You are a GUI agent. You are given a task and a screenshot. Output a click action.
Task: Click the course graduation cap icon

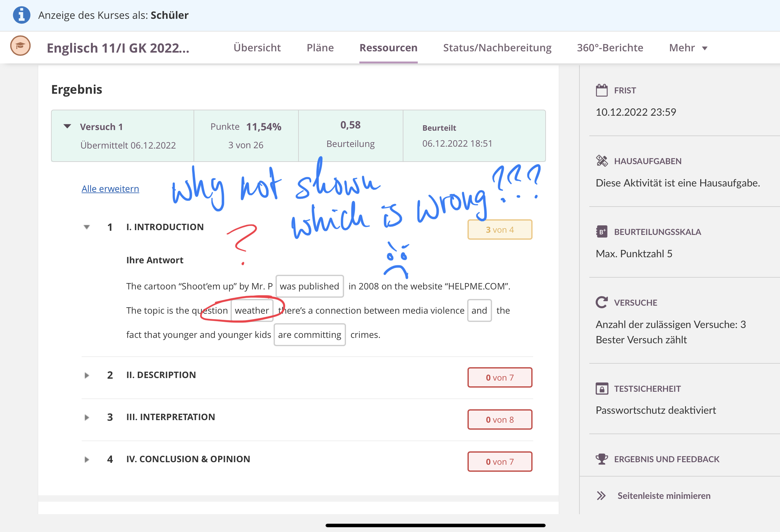pos(20,46)
